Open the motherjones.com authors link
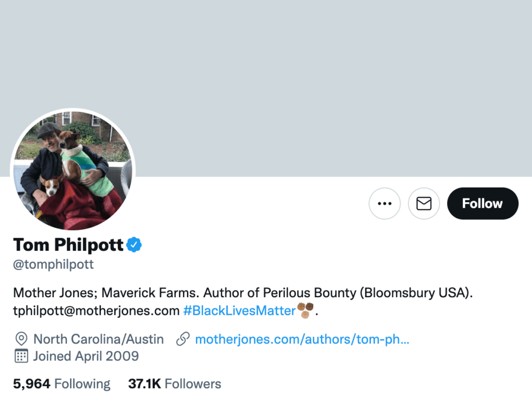Screen dimensions: 532x399 click(x=302, y=340)
